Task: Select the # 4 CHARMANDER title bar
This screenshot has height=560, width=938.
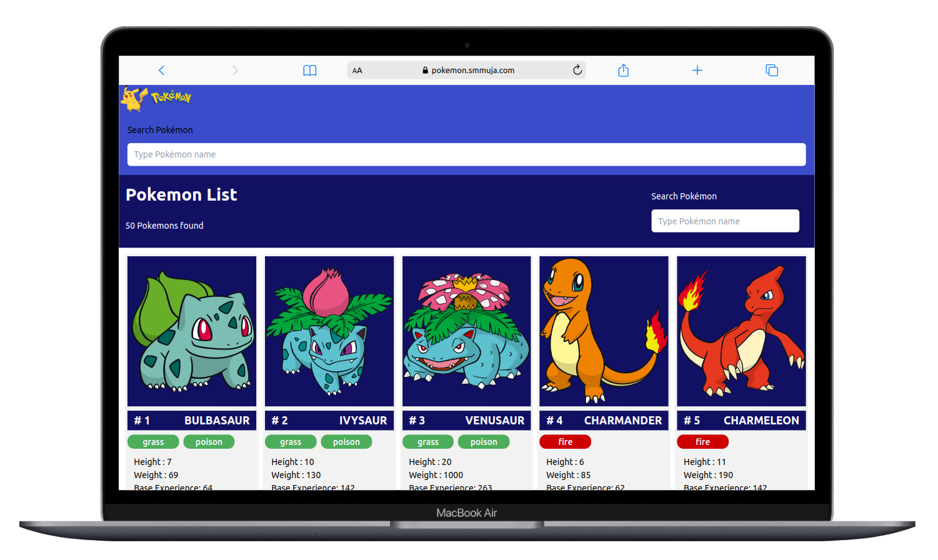Action: pos(604,421)
